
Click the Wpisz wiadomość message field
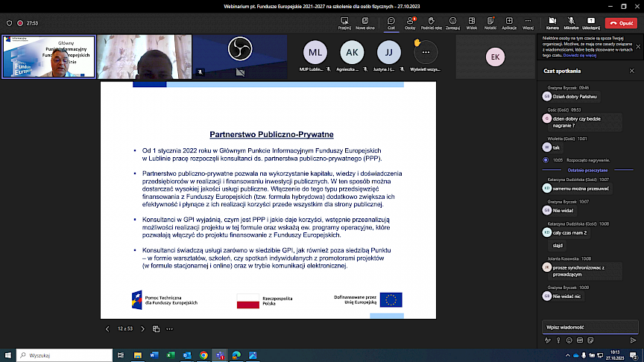(590, 327)
